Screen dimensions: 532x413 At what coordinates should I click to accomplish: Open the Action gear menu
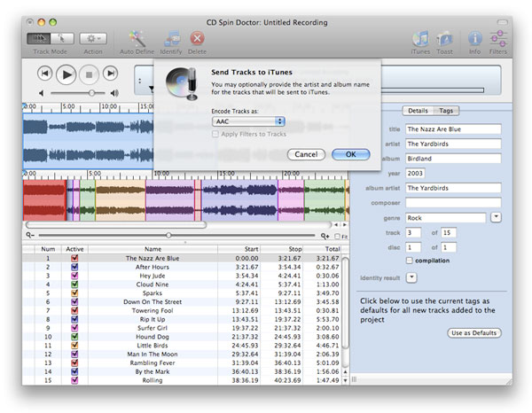tap(93, 38)
